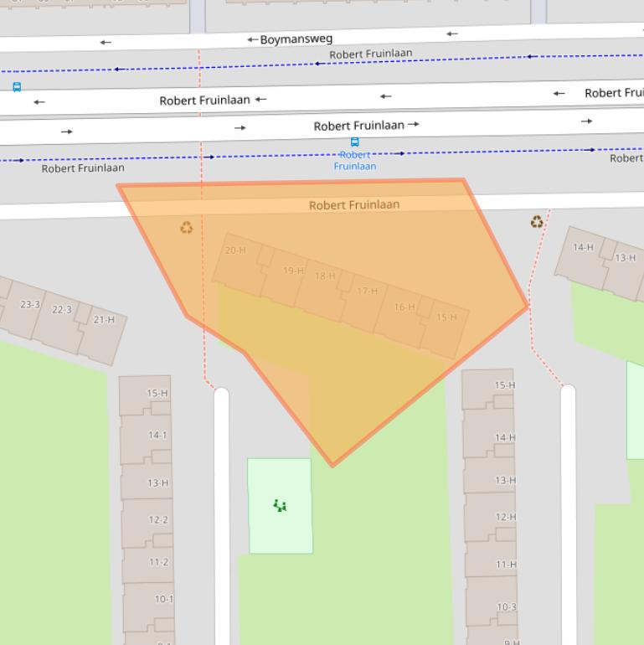Click on building 16-H

404,307
